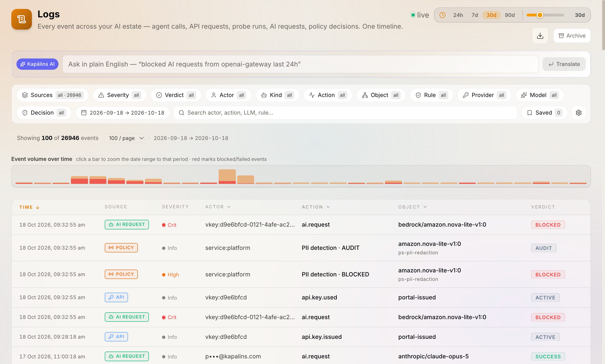Click the search actor, action, LLM field
Viewport: 605px width, 364px height.
pyautogui.click(x=345, y=112)
